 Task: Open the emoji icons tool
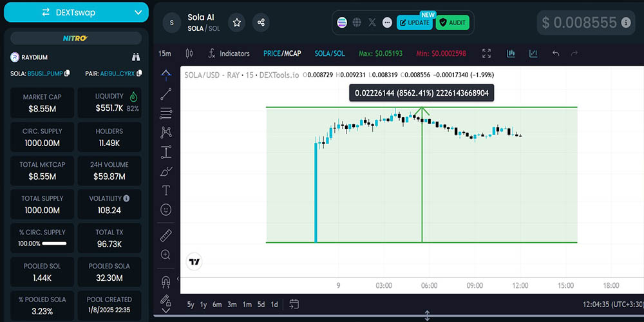point(166,210)
